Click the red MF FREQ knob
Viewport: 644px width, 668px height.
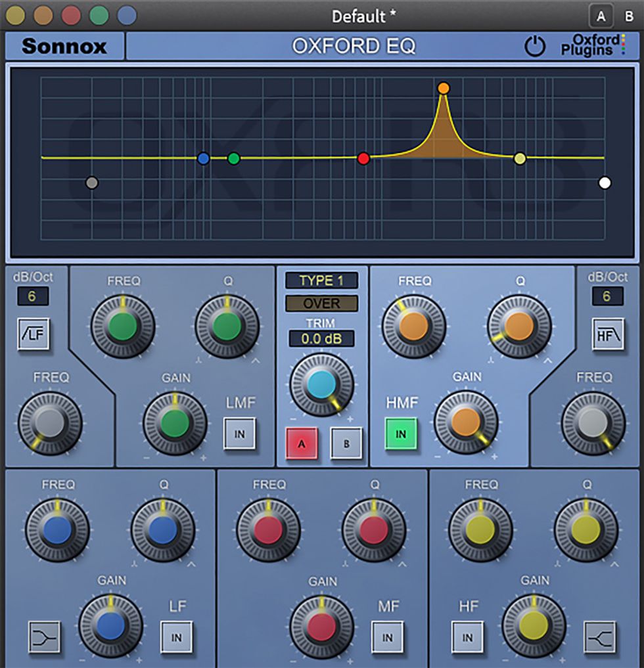tap(269, 530)
